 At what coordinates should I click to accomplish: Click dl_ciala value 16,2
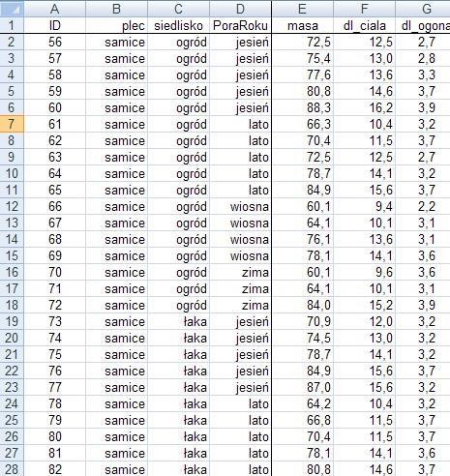point(364,107)
